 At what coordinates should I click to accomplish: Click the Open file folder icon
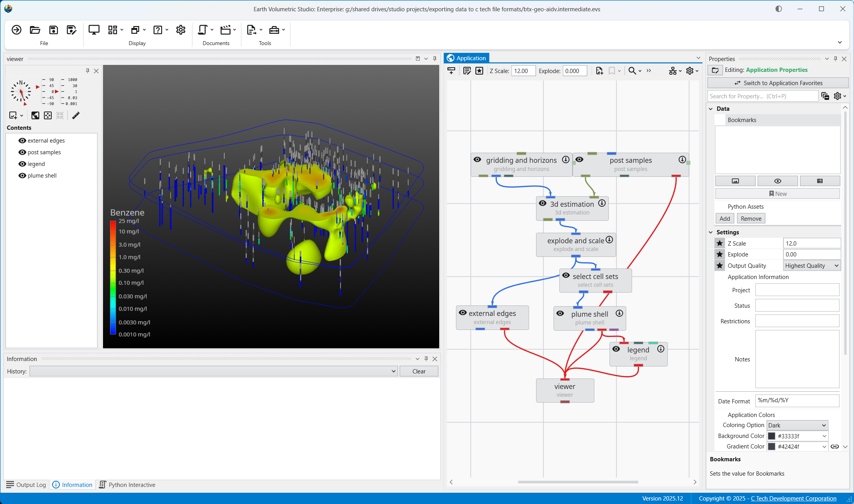coord(35,30)
